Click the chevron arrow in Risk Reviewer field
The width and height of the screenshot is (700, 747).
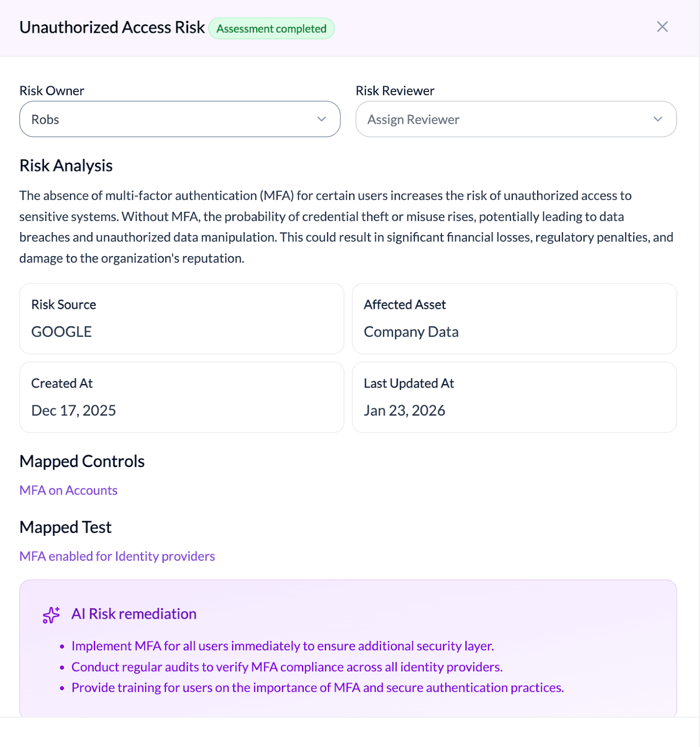coord(658,119)
